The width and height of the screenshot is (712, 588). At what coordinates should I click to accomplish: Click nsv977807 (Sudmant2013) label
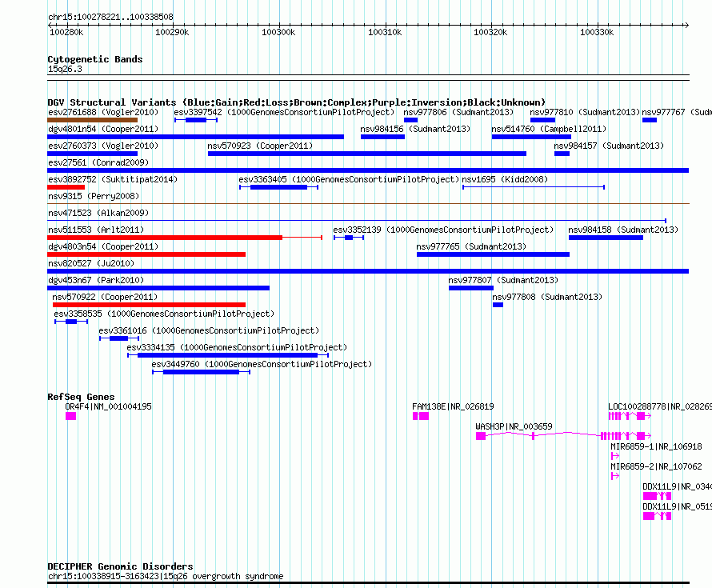click(503, 280)
